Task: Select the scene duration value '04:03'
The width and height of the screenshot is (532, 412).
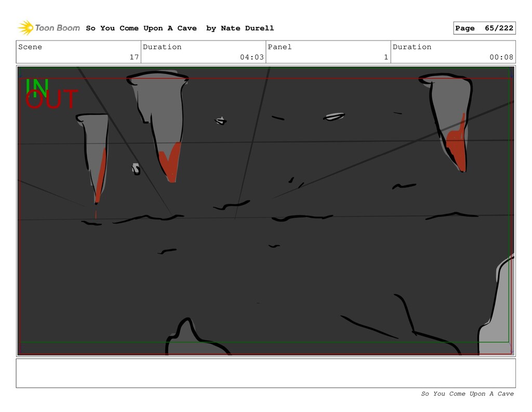Action: pyautogui.click(x=252, y=57)
